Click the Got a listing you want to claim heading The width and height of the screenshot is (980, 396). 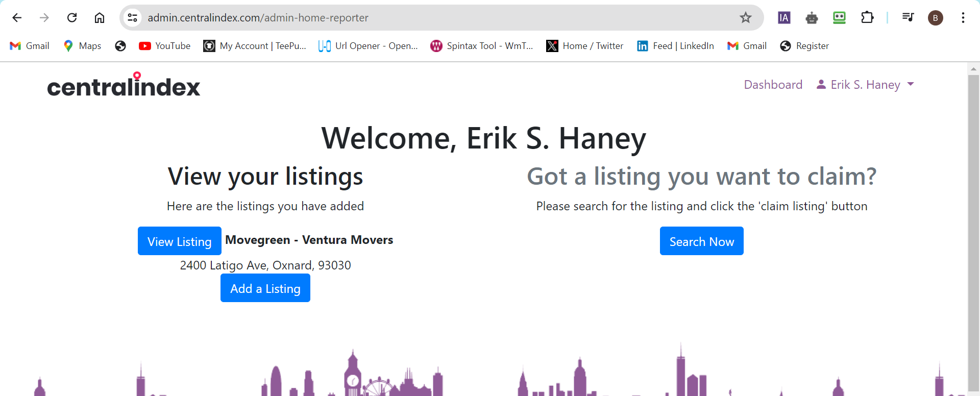click(x=702, y=177)
